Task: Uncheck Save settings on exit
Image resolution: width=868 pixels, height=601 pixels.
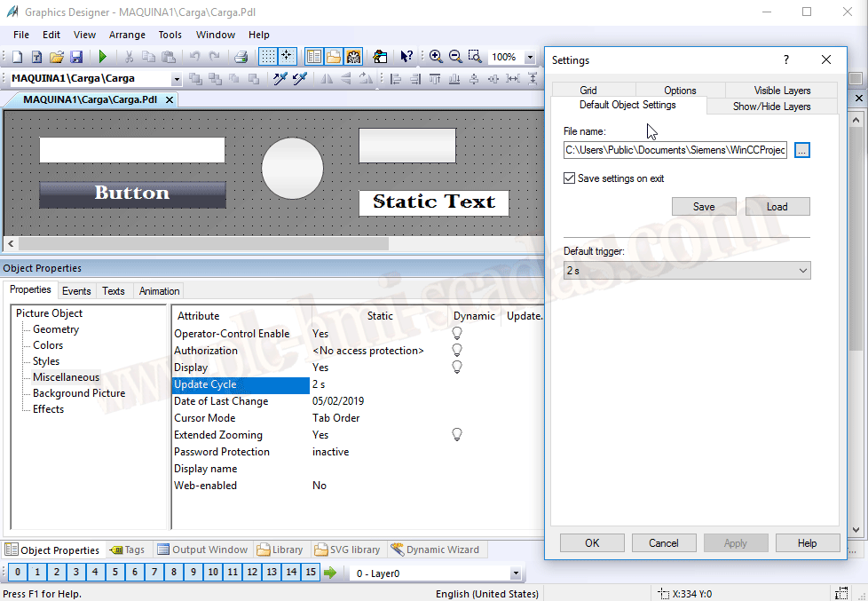Action: 570,178
